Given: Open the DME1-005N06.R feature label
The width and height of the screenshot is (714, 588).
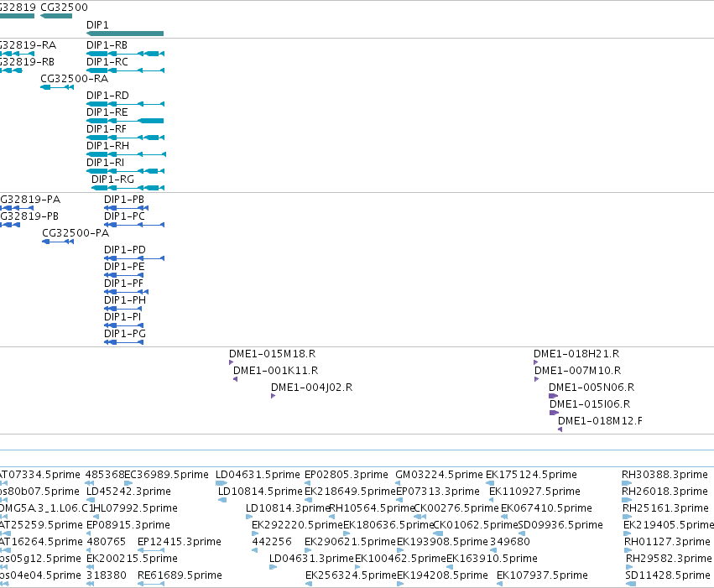Looking at the screenshot, I should 592,388.
